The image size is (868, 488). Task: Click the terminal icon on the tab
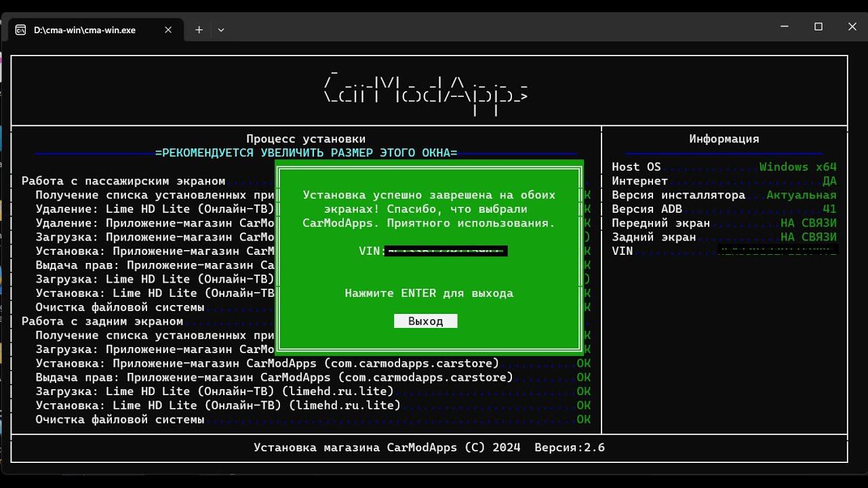coord(21,30)
